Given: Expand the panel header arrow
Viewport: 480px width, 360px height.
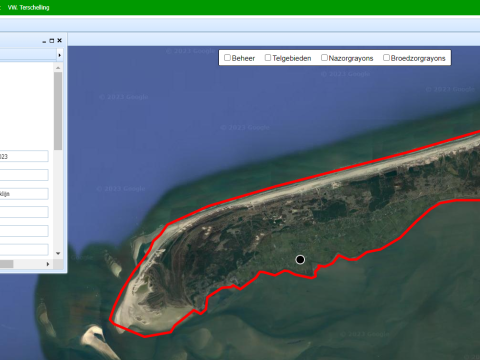Looking at the screenshot, I should pos(60,55).
